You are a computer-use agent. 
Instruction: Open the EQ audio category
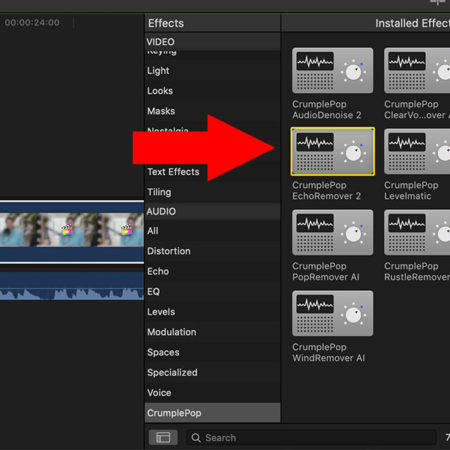pos(212,292)
